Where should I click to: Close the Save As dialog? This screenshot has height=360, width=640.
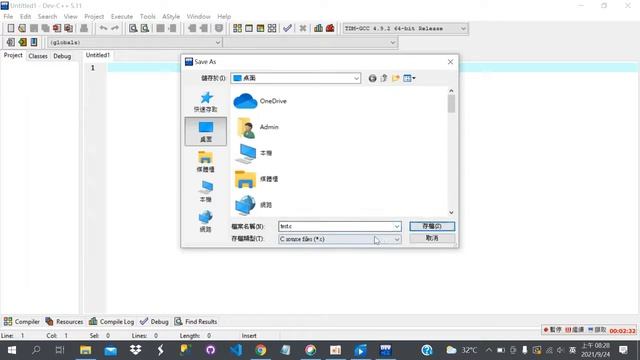pos(450,62)
